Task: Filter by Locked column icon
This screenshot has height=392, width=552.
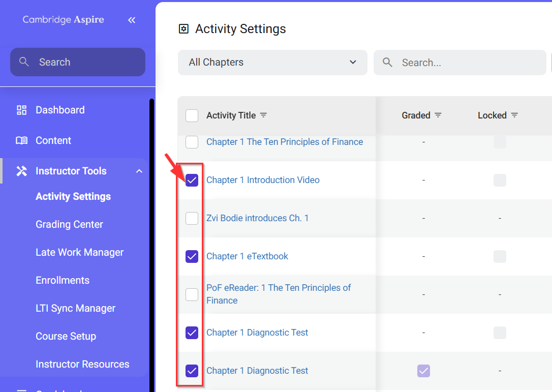Action: tap(514, 115)
